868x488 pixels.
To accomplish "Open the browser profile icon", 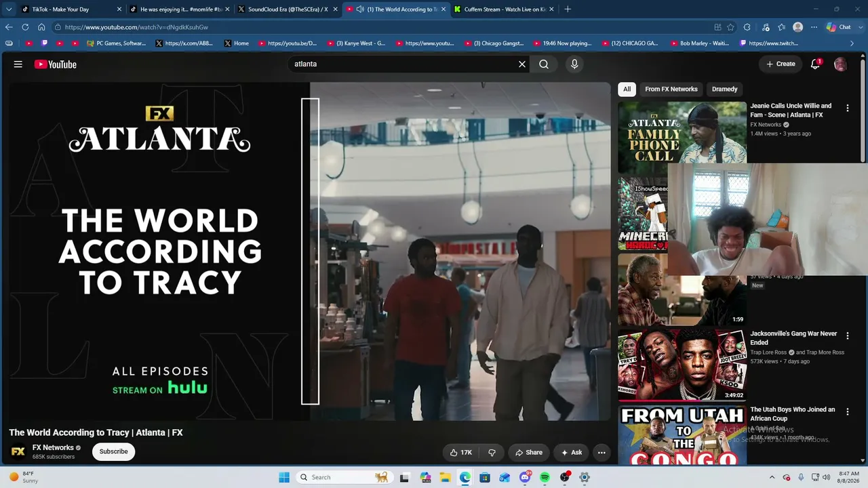I will click(x=798, y=27).
